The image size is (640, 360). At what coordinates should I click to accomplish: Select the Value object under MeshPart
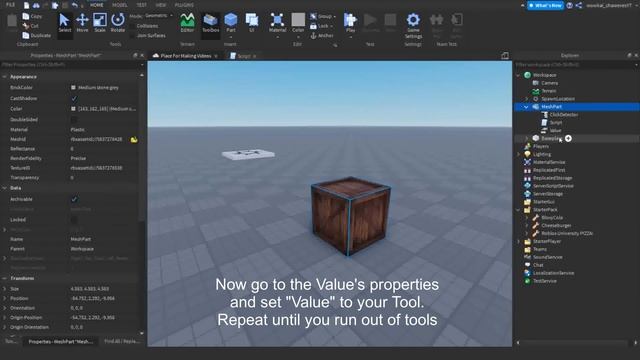tap(555, 130)
